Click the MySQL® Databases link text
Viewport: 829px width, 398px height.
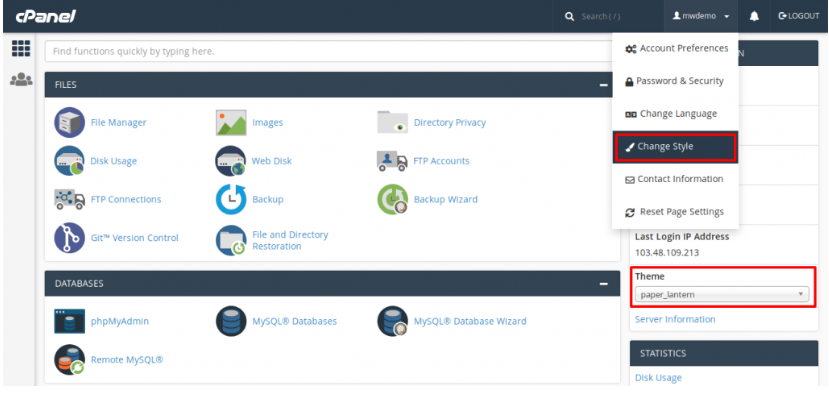point(294,321)
